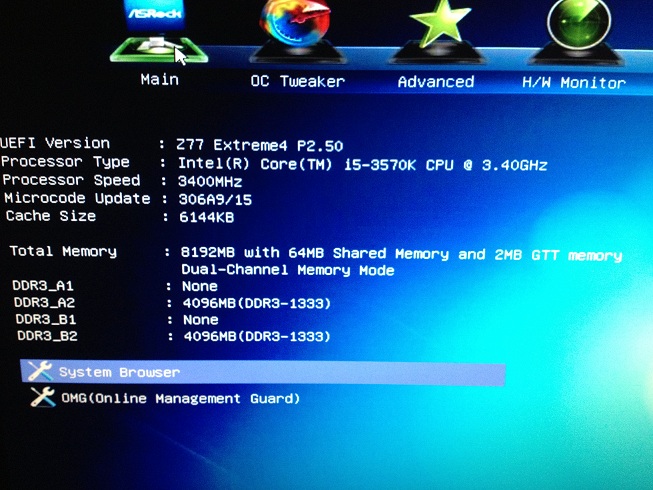Select the Advanced green star icon
This screenshot has width=653, height=490.
coord(437,31)
